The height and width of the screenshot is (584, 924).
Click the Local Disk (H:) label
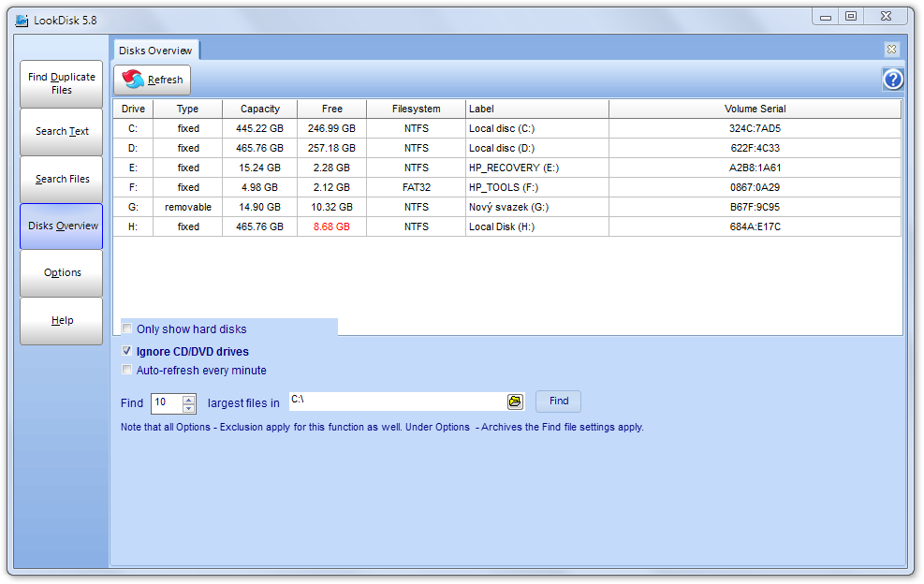pyautogui.click(x=502, y=226)
